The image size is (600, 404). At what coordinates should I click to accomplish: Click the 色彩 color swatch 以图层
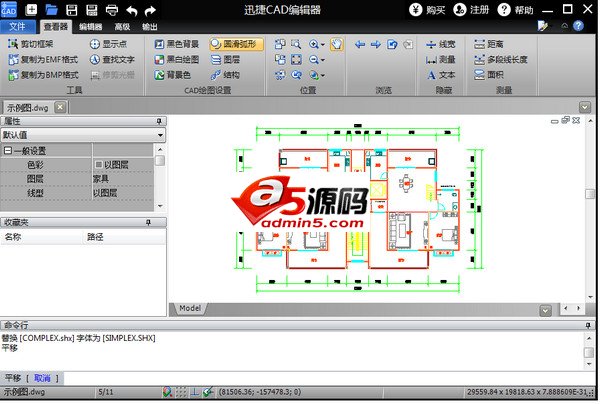(120, 164)
